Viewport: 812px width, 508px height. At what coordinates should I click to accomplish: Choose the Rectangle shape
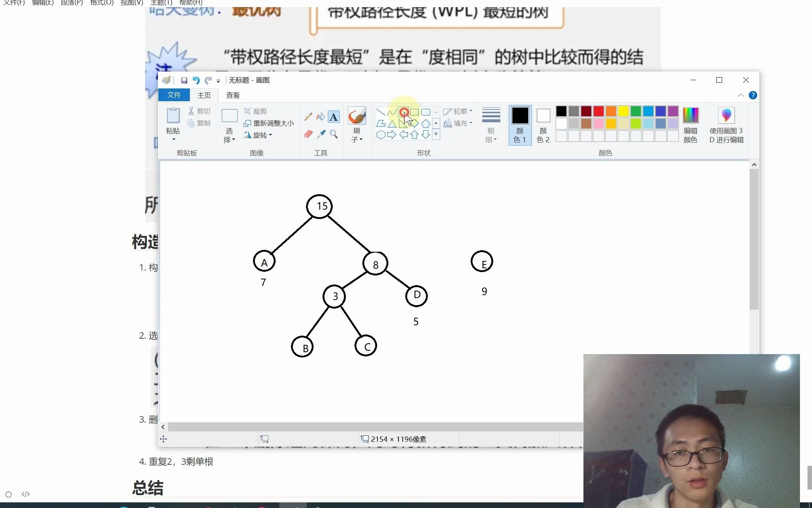pos(414,112)
